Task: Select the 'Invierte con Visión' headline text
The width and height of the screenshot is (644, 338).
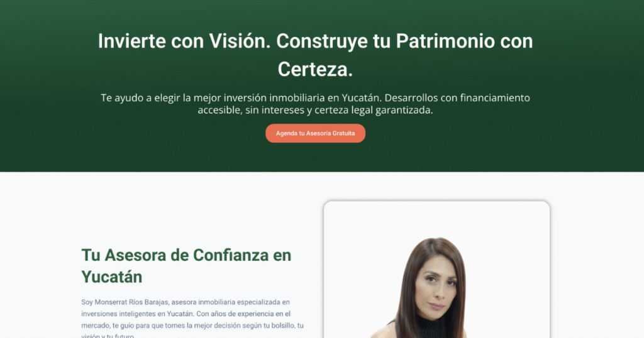Action: 184,41
